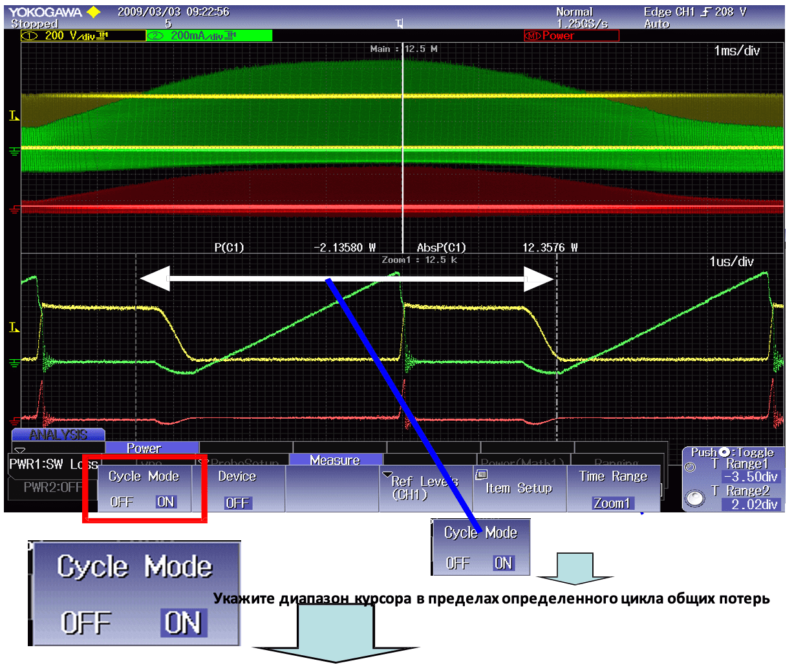Set Cycle Mode to OFF in the menu bar
794x672 pixels.
click(x=121, y=502)
